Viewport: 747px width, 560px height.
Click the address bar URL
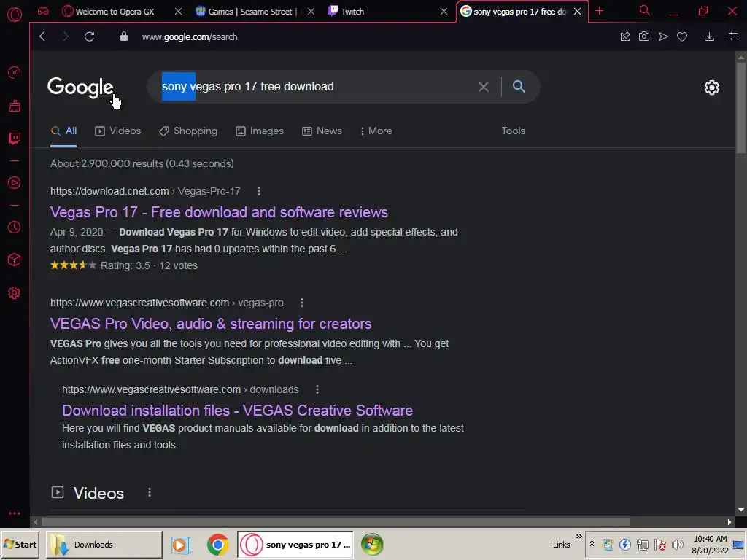[190, 36]
